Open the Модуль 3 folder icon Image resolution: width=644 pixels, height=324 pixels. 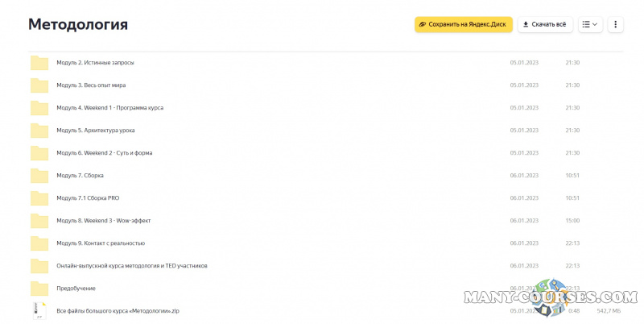click(39, 85)
